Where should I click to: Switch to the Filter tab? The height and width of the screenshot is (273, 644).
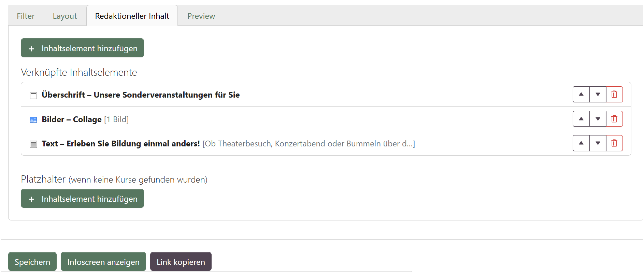26,16
